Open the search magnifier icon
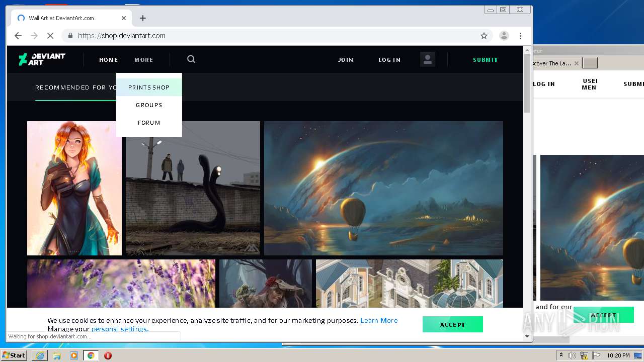644x362 pixels. (x=191, y=59)
